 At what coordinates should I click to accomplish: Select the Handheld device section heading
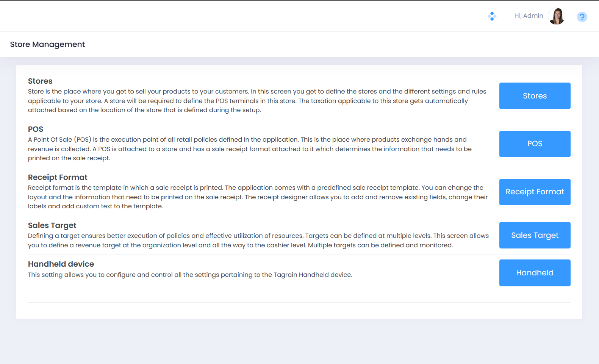coord(61,264)
